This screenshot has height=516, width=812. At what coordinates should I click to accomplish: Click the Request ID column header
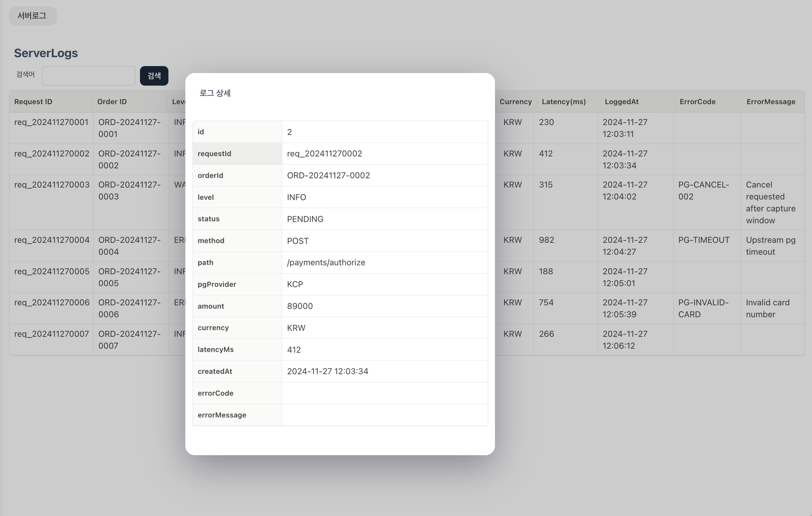tap(33, 101)
